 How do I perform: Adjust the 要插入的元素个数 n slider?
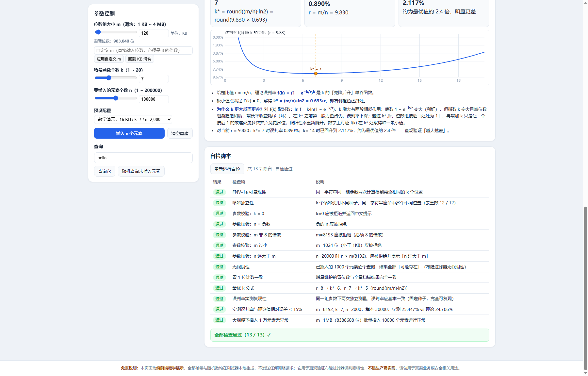[x=116, y=98]
